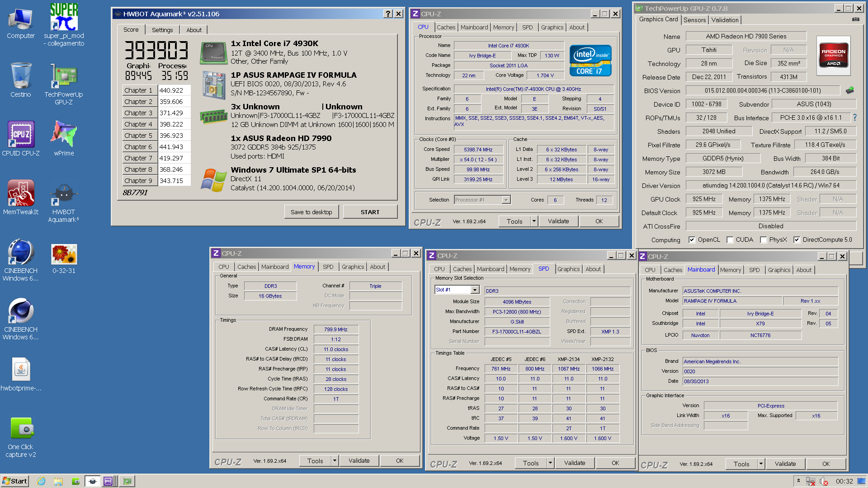This screenshot has width=868, height=488.
Task: Click Validate in top CPU-Z window
Action: (x=558, y=221)
